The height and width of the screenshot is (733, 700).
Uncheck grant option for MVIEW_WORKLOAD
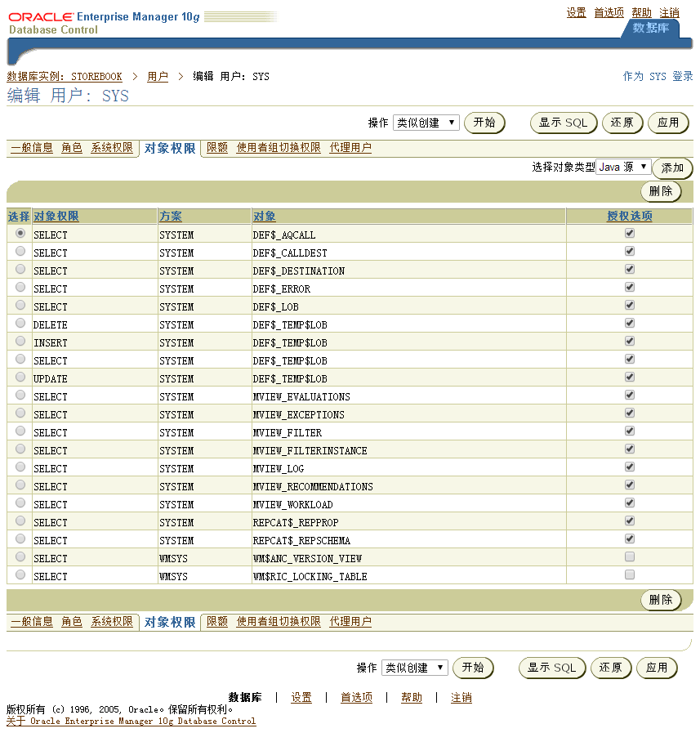click(x=630, y=503)
